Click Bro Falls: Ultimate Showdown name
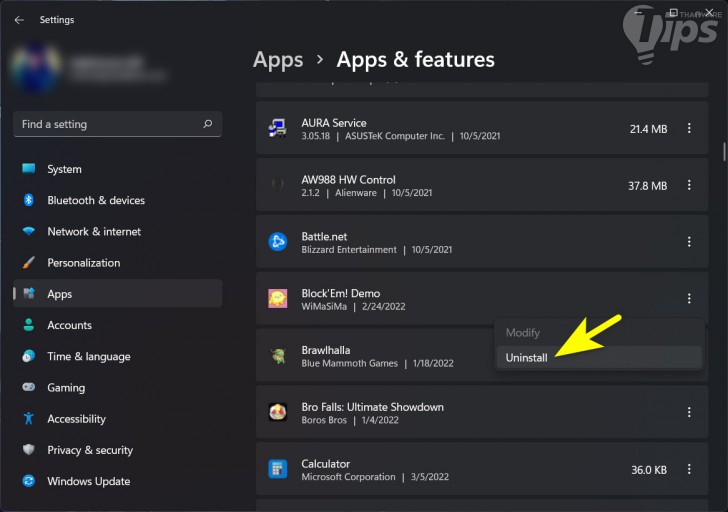Viewport: 728px width, 512px height. coord(372,407)
